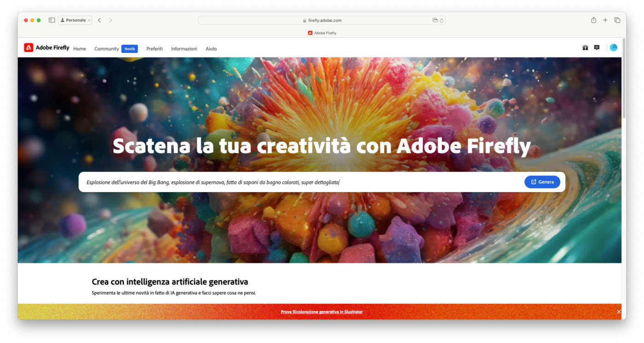
Task: Open the user profile avatar
Action: coord(613,47)
